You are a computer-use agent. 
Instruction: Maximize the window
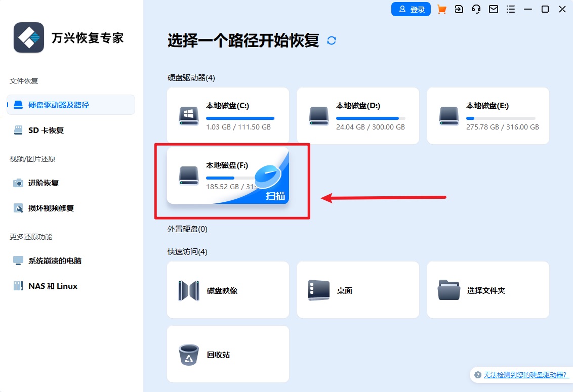point(545,9)
